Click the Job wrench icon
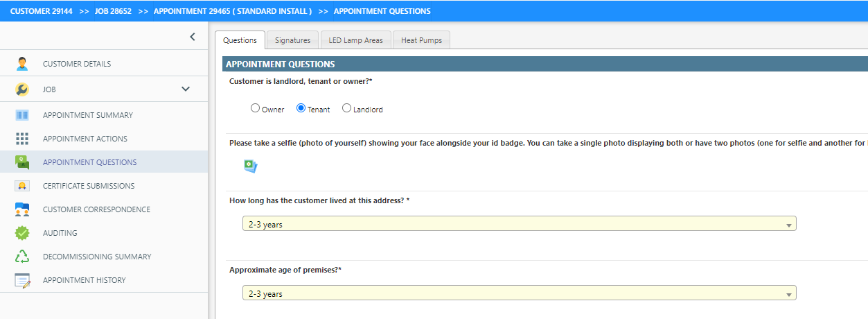 tap(22, 89)
